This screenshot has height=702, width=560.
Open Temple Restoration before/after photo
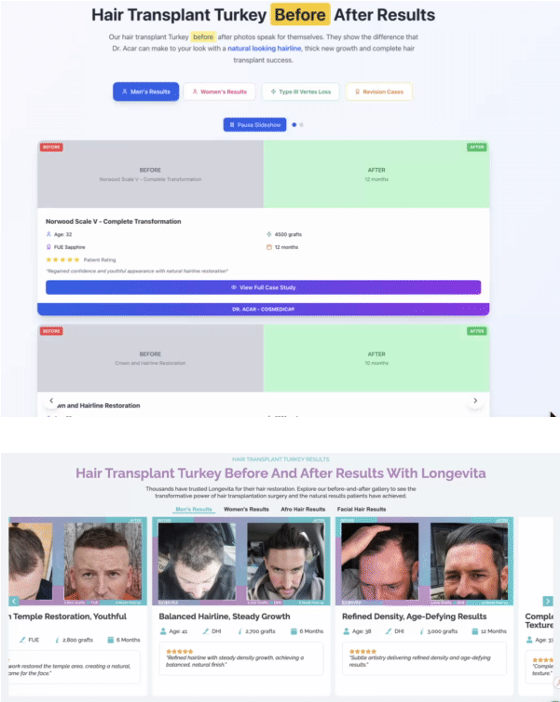point(78,561)
